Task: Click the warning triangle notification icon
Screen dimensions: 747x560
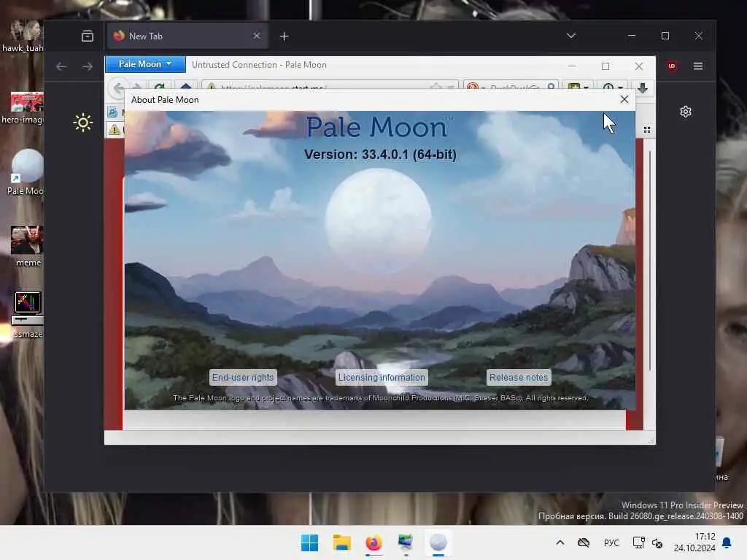Action: 115,129
